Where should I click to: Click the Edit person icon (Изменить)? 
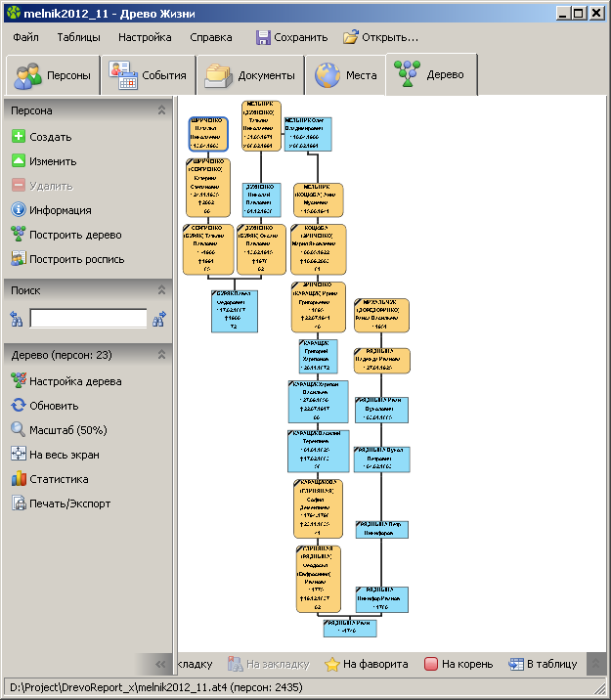18,162
